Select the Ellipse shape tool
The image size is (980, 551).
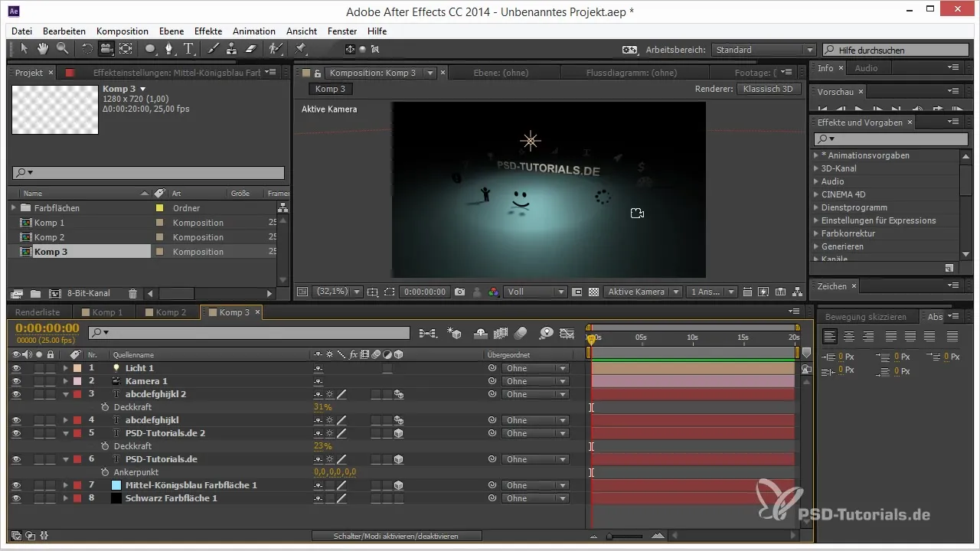click(151, 49)
